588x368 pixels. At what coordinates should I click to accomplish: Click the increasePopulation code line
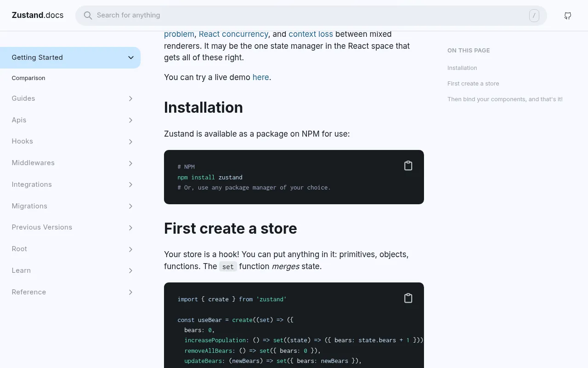point(304,340)
